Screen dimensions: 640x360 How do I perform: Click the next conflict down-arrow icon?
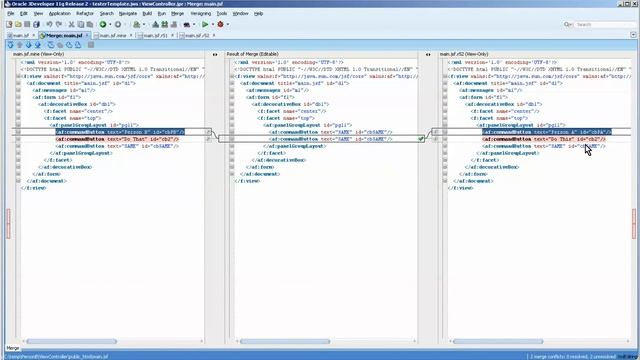point(29,45)
